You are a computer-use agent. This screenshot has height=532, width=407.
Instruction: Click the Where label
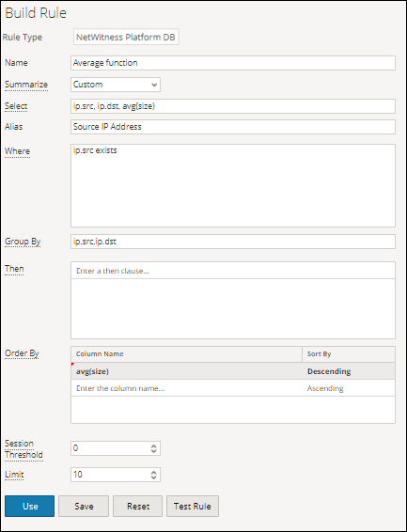point(17,151)
